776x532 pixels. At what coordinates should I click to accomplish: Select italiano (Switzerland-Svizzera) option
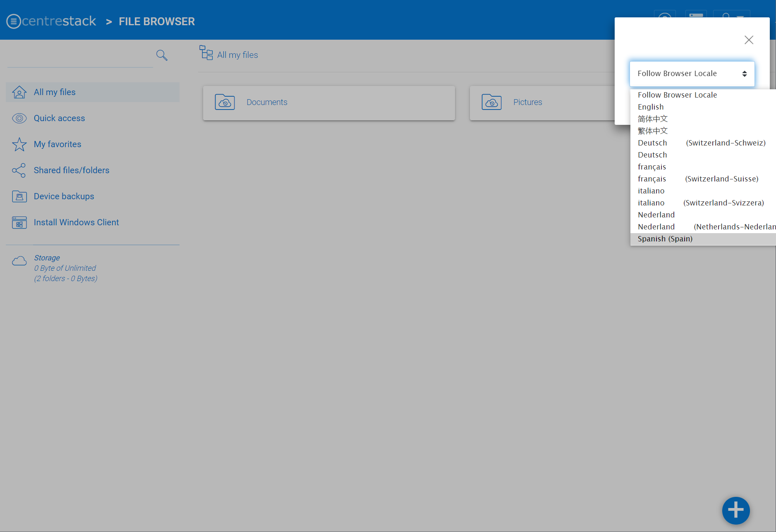(703, 203)
